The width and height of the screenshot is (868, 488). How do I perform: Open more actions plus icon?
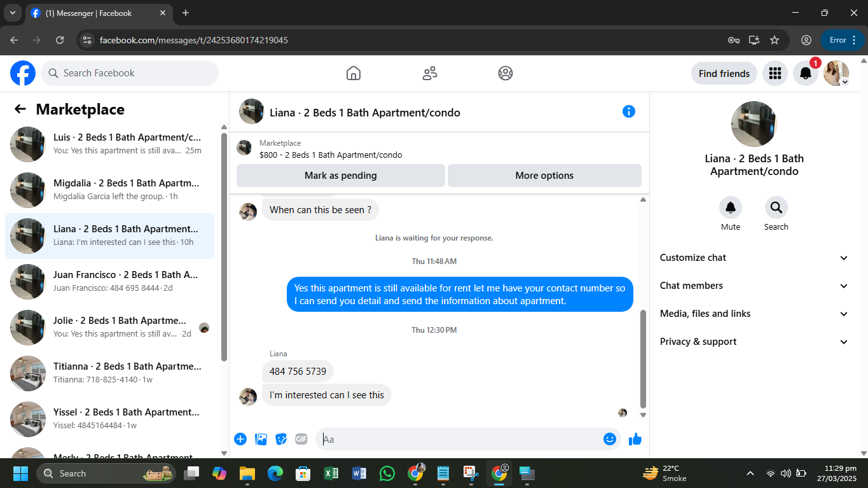pyautogui.click(x=240, y=439)
